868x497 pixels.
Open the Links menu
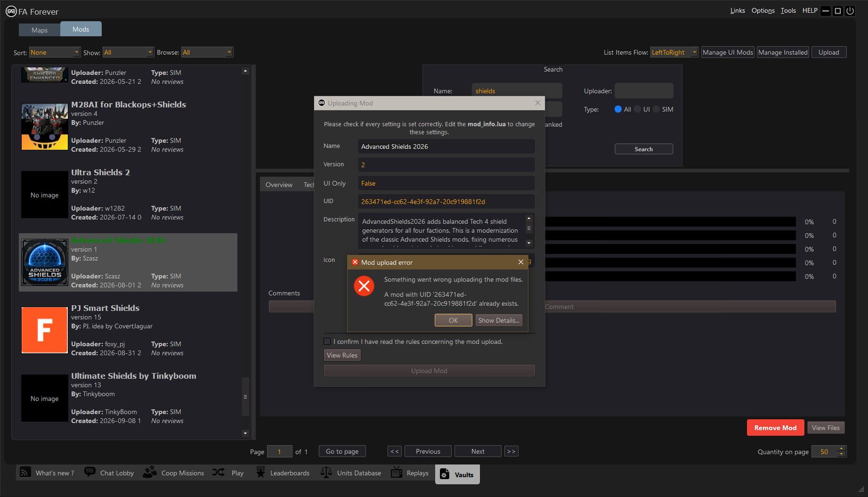coord(738,10)
